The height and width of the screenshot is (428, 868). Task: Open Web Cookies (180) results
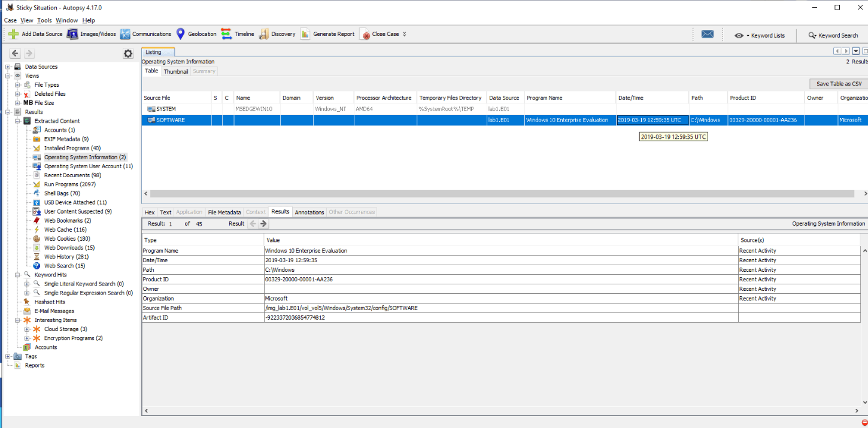point(67,239)
